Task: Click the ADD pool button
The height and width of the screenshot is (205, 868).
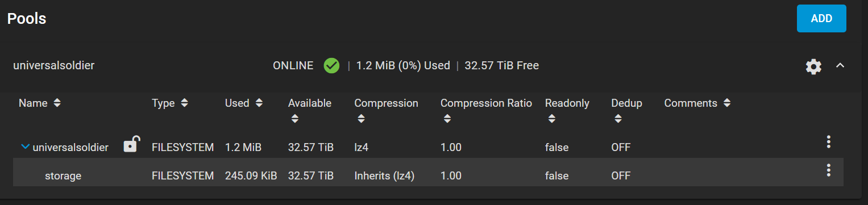Action: (821, 19)
